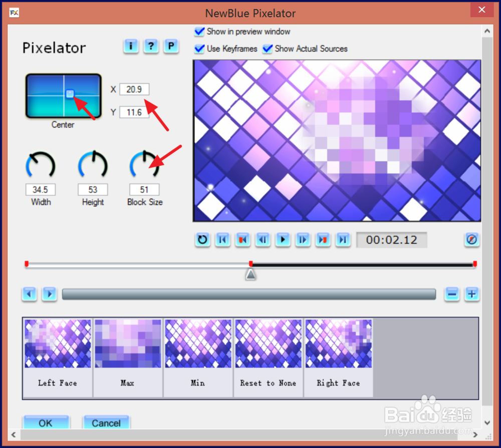Viewport: 501px width, 448px height.
Task: Open presets with the 'P' button
Action: pos(171,46)
